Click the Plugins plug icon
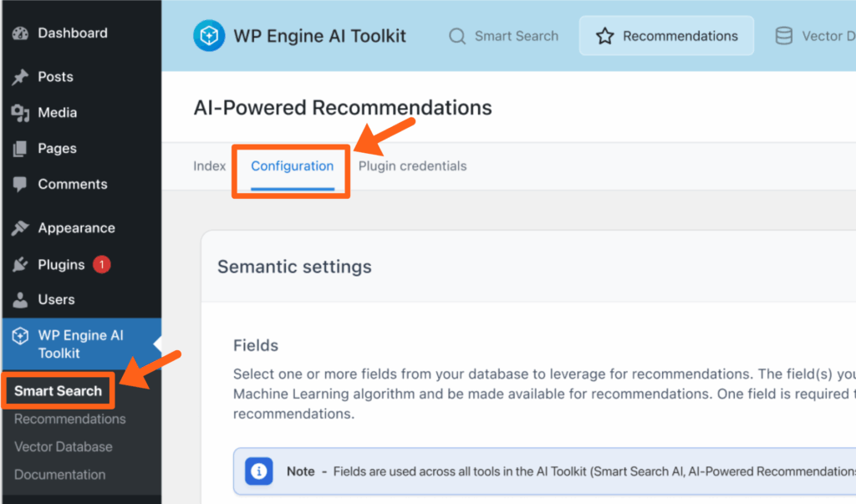The image size is (856, 504). (18, 264)
